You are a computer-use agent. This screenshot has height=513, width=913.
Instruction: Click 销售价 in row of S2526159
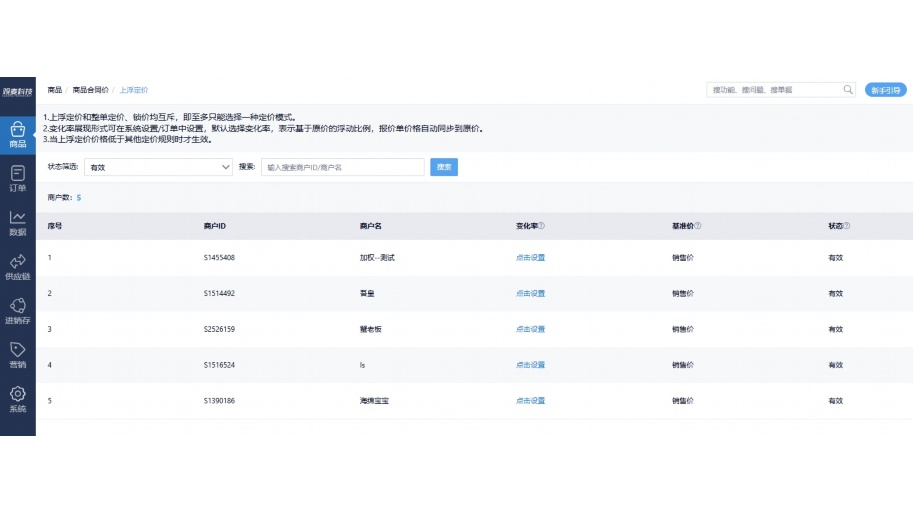683,329
